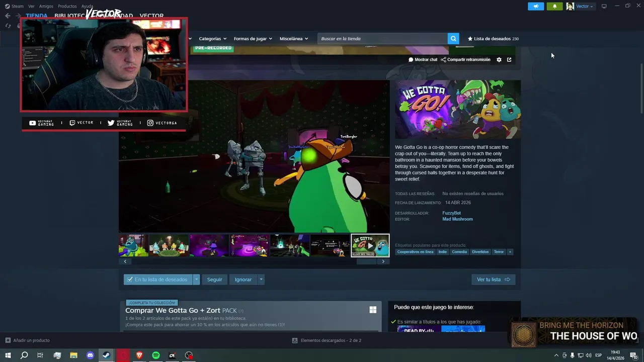Open Brave browser from the taskbar

139,355
